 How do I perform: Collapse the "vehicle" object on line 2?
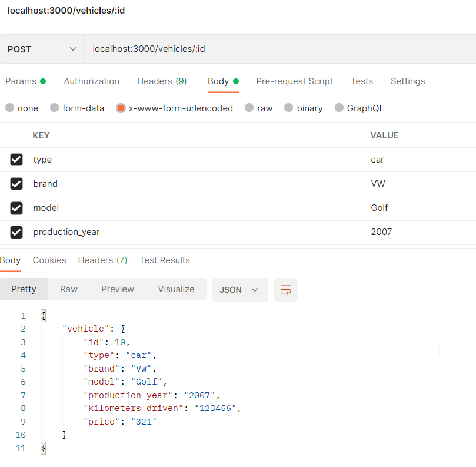122,329
